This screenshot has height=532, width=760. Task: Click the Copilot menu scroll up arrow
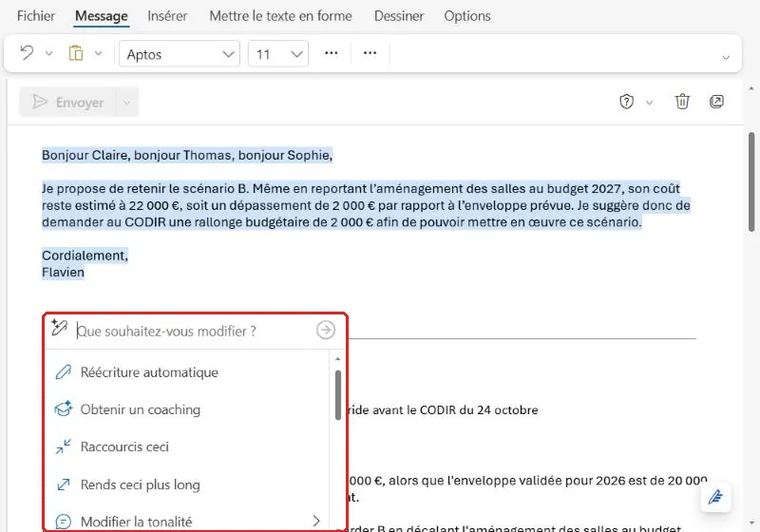click(338, 359)
